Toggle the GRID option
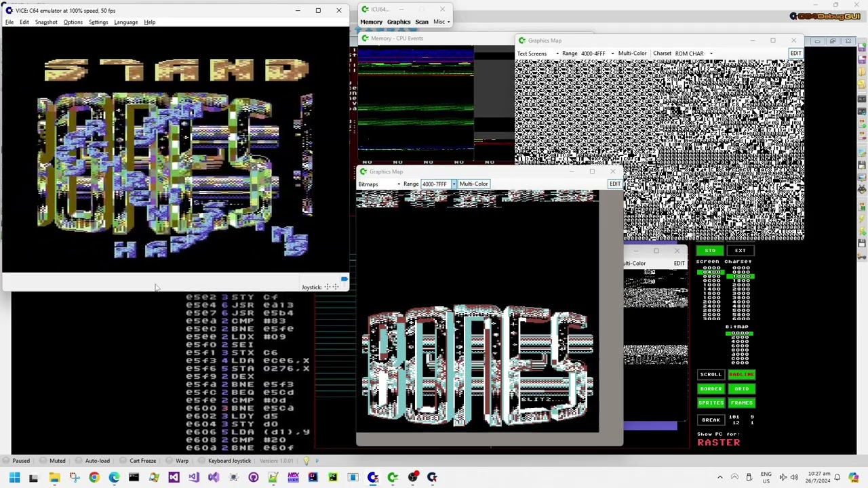Screen dimensions: 868x488 tap(741, 389)
